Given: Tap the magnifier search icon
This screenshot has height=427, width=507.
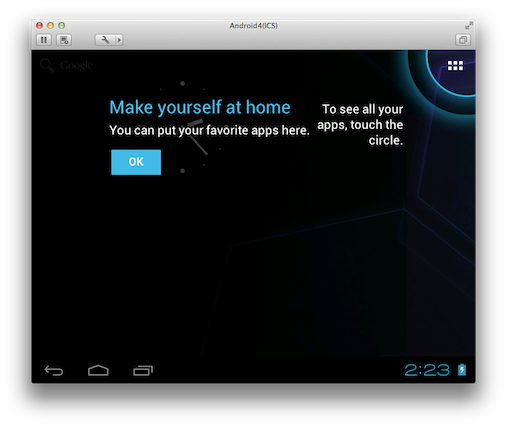Looking at the screenshot, I should [47, 65].
